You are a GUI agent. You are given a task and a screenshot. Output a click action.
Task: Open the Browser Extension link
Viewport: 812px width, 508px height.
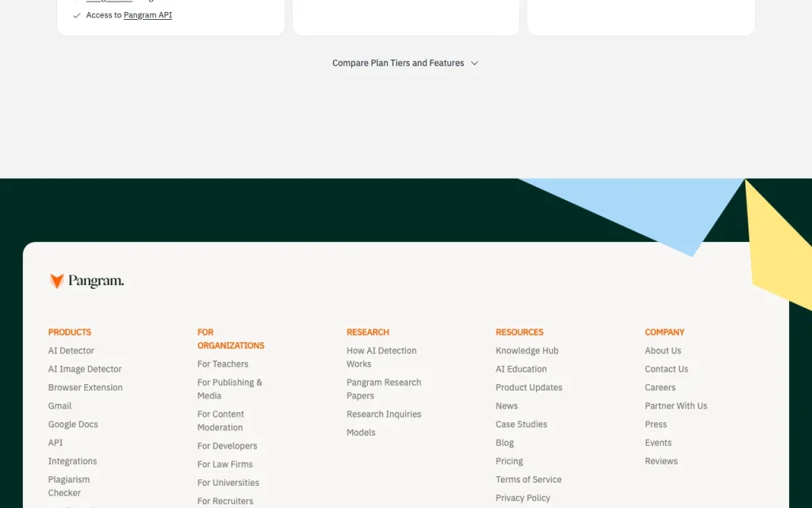(86, 387)
